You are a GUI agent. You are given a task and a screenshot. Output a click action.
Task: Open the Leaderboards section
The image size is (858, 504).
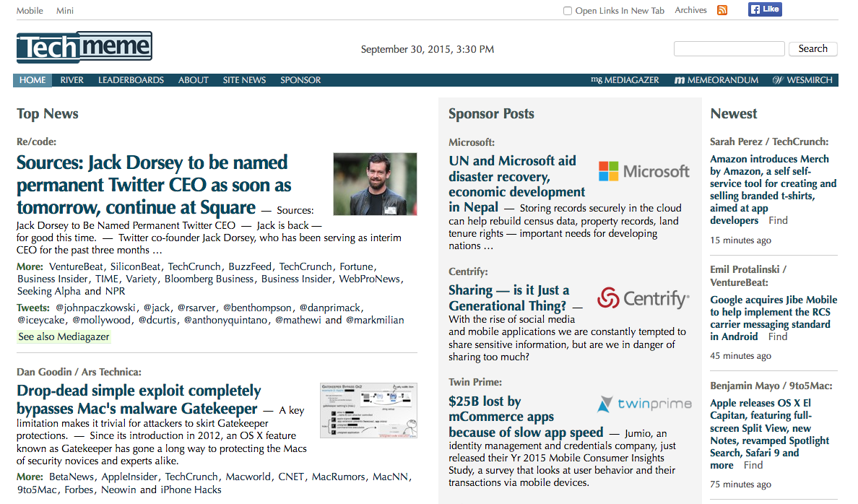pyautogui.click(x=131, y=80)
